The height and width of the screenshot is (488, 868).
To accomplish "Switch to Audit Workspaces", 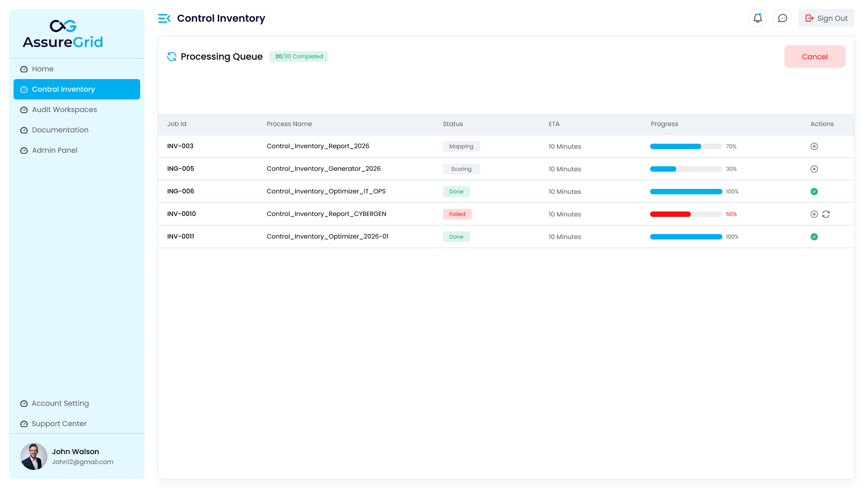I will tap(64, 109).
